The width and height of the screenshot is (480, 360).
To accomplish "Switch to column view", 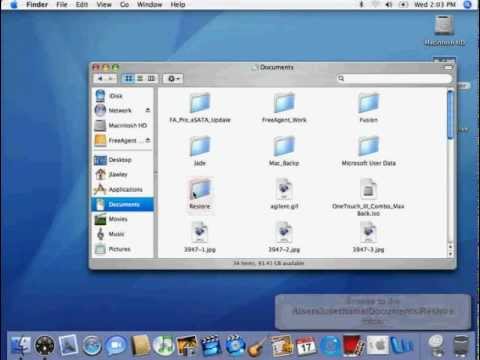I will [151, 79].
